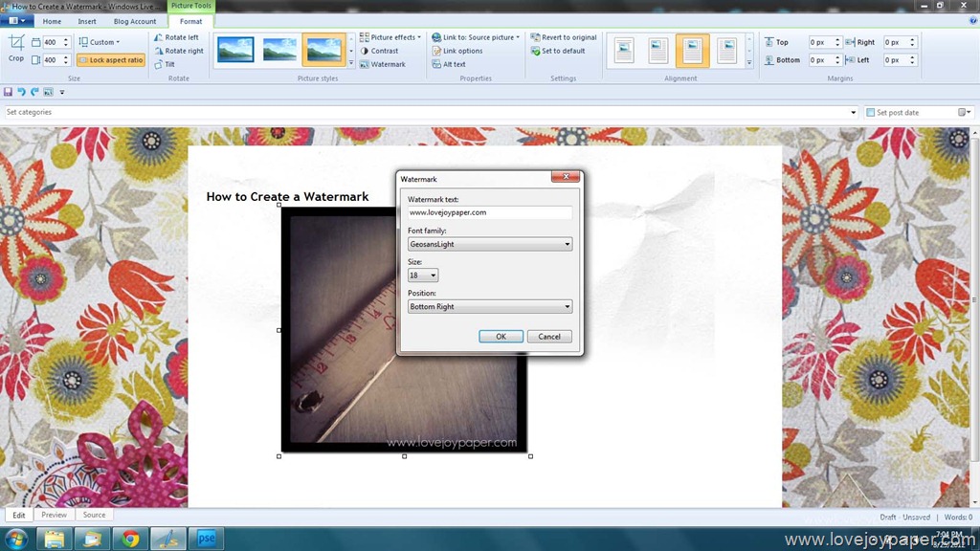
Task: Select second picture style thumbnail
Action: click(x=279, y=50)
